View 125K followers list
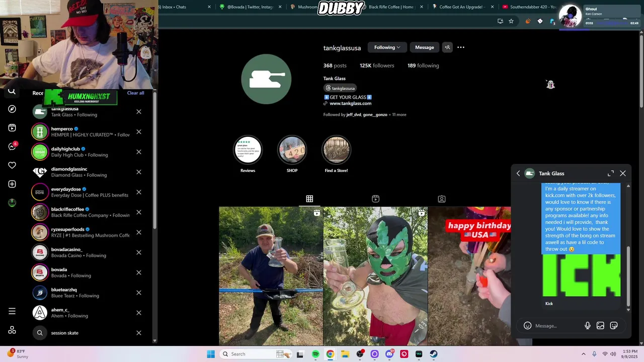Viewport: 644px width, 362px height. [x=377, y=65]
